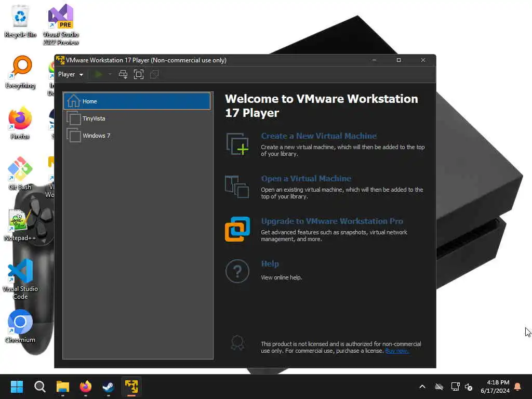The width and height of the screenshot is (532, 399).
Task: Click the green Power On play button
Action: [99, 74]
